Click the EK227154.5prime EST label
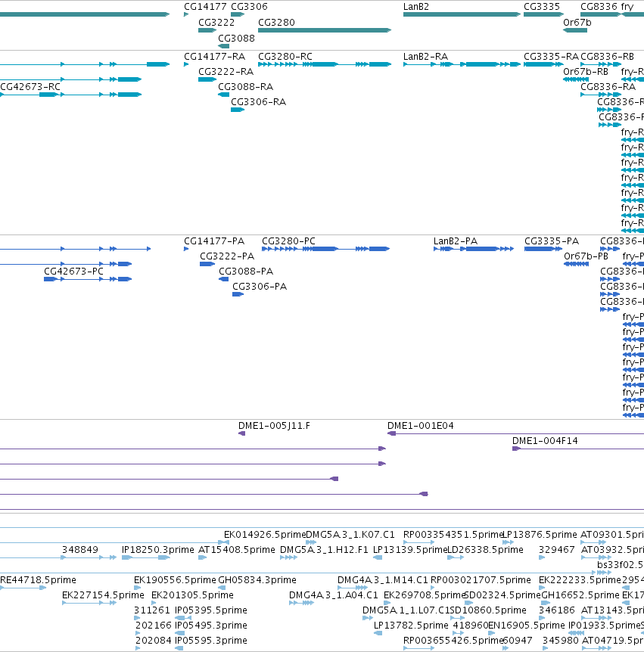The width and height of the screenshot is (644, 652). pyautogui.click(x=103, y=595)
